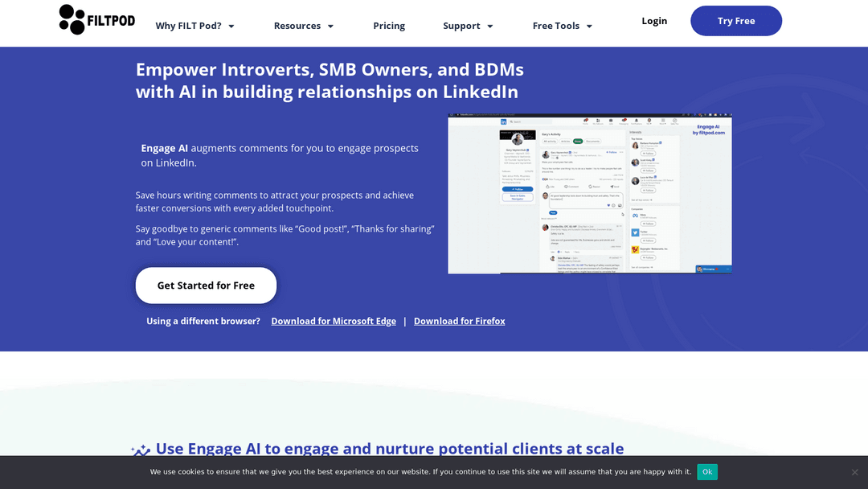Screen dimensions: 868x489
Task: Expand the Why FILT Pod? dropdown arrow
Action: 231,27
